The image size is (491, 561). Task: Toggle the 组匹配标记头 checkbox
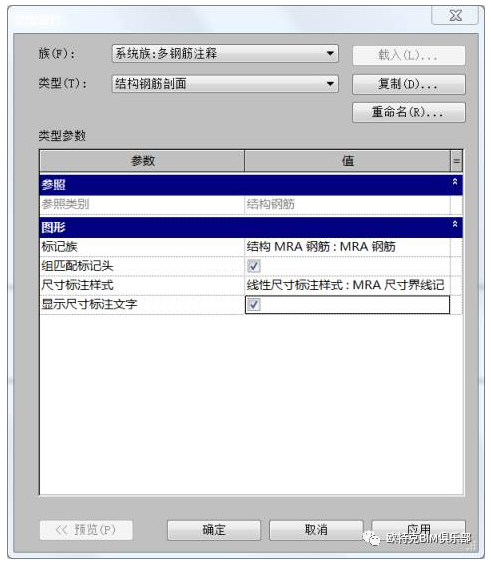pos(254,266)
